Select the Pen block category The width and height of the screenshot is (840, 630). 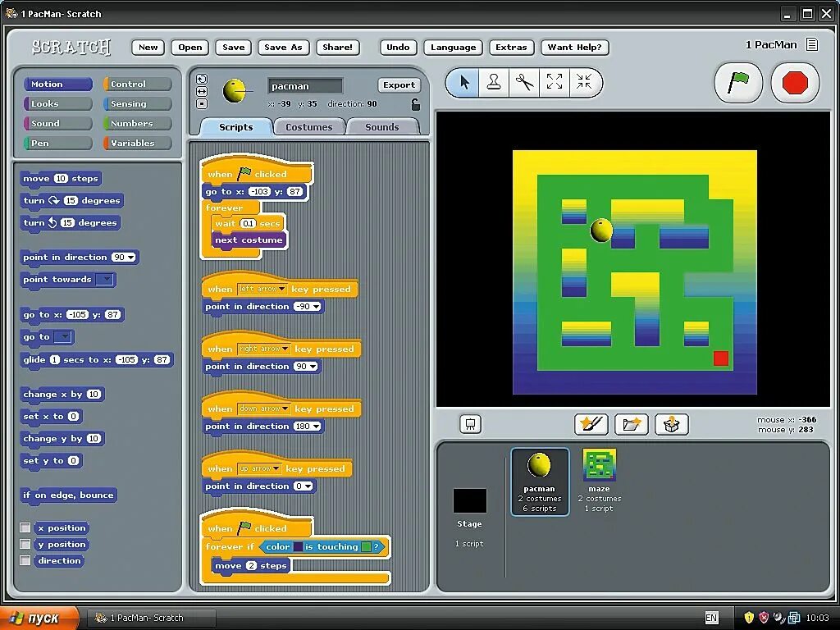click(x=58, y=143)
